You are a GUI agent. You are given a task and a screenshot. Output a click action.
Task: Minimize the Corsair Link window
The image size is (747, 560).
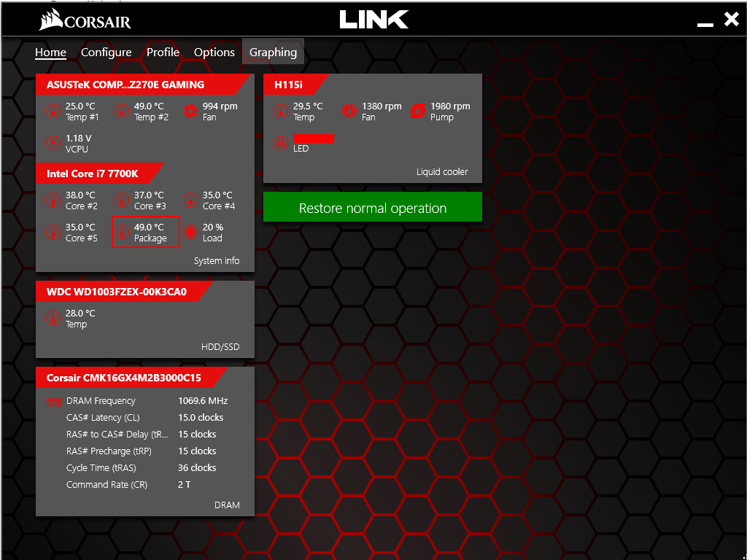[705, 24]
